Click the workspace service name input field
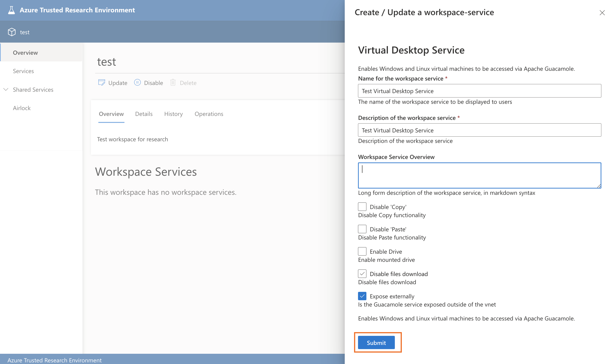 click(479, 91)
